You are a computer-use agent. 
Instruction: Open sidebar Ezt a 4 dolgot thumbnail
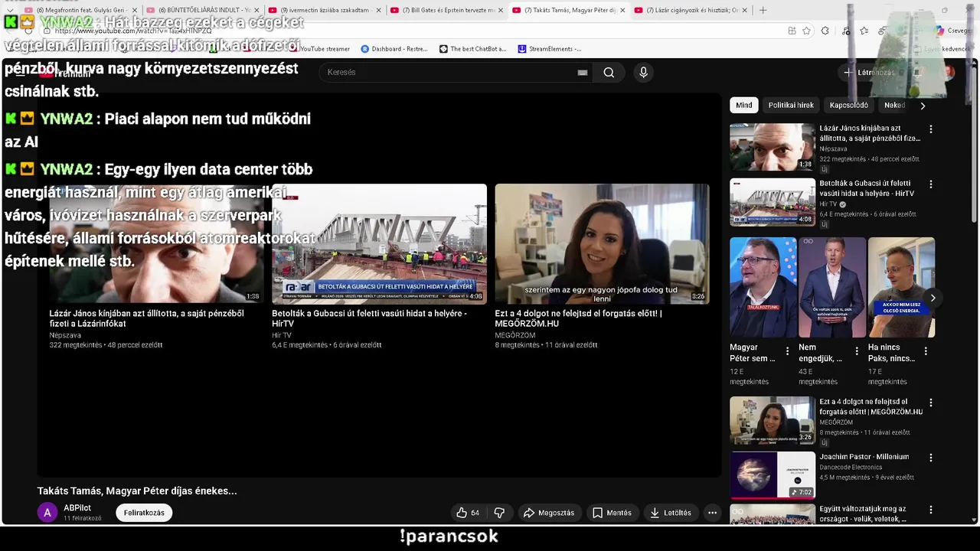773,420
